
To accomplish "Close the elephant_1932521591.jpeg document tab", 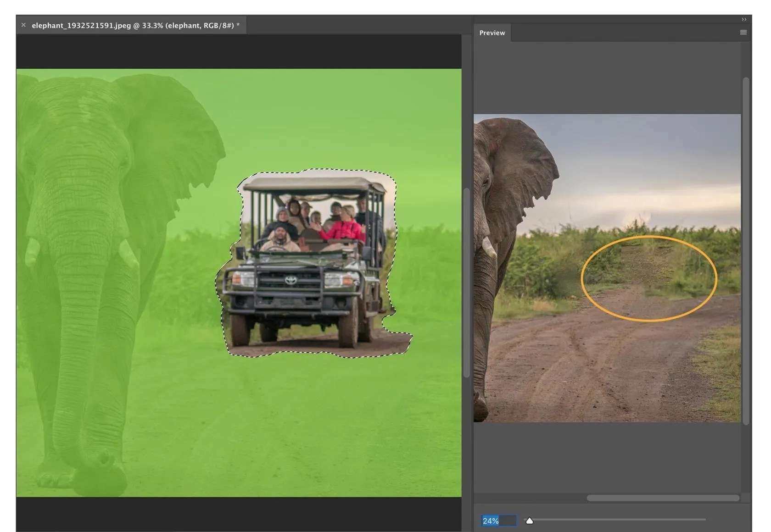I will tap(23, 25).
